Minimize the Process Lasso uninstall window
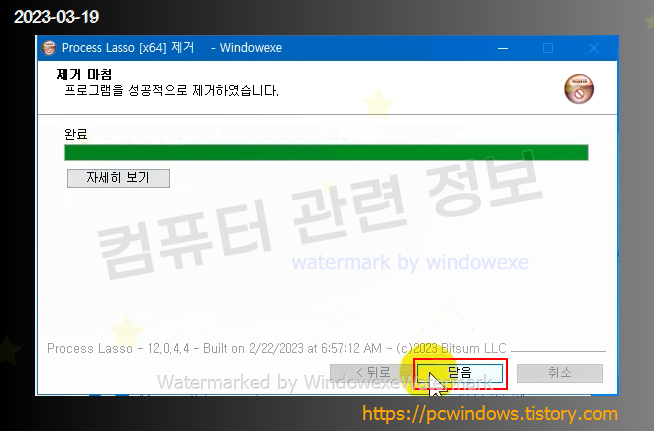654x431 pixels. click(x=503, y=48)
